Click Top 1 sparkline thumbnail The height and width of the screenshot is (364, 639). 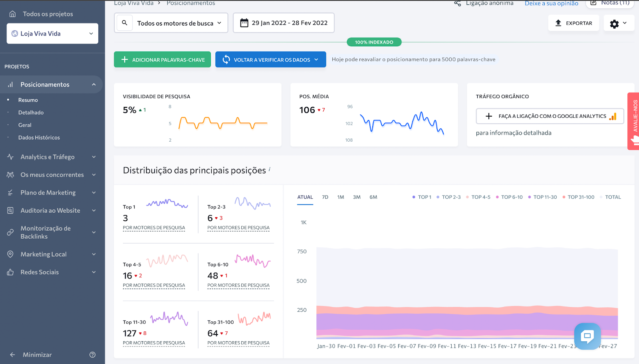coord(167,204)
